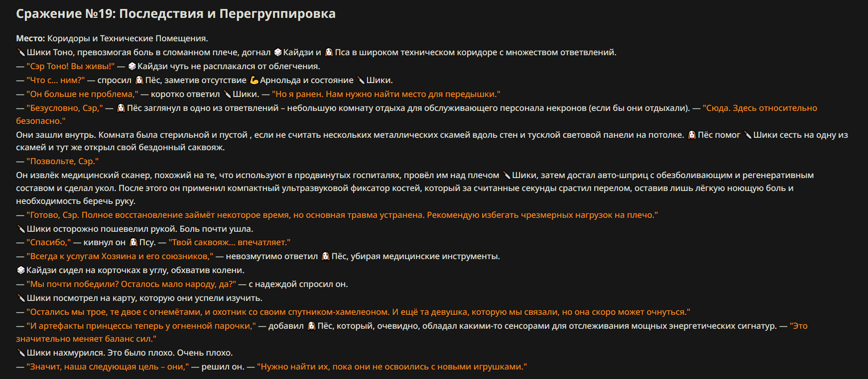This screenshot has height=379, width=868.
Task: Click the knife icon before 'Шики осторожно пошевелил рукой'
Action: coord(21,229)
